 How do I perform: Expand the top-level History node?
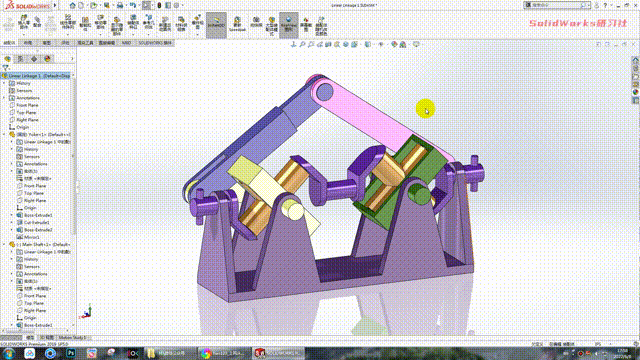tap(4, 83)
